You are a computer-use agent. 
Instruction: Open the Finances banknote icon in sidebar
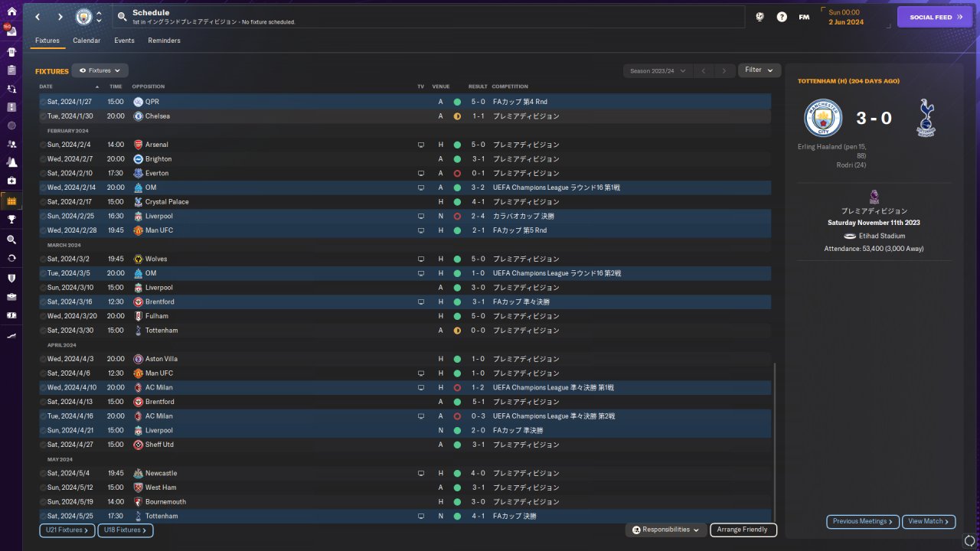click(11, 315)
